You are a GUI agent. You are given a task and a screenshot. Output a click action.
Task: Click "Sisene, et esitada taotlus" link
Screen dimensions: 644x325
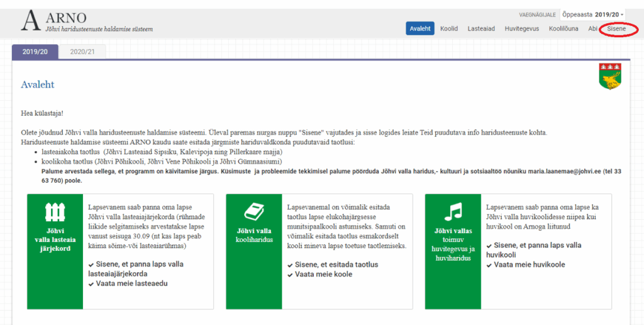tap(336, 265)
